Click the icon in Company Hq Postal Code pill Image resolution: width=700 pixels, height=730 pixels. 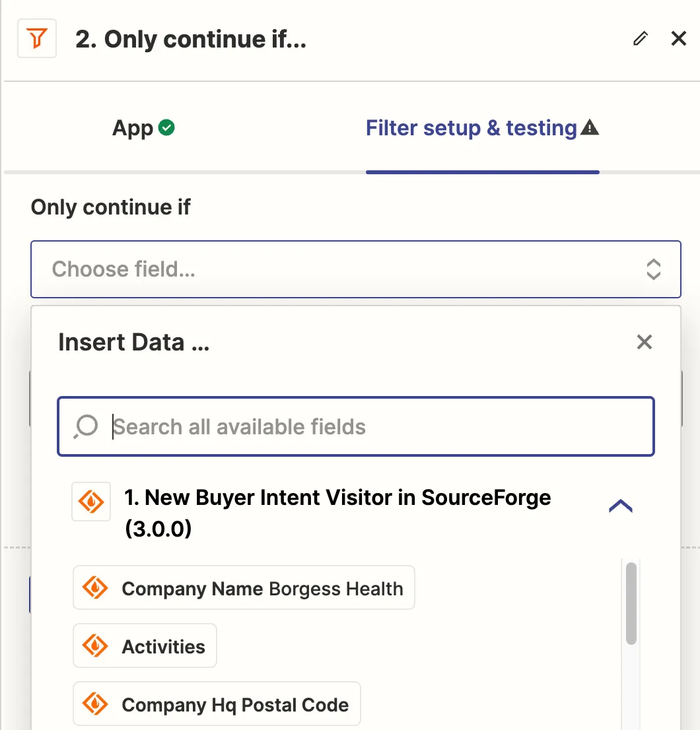pyautogui.click(x=95, y=704)
